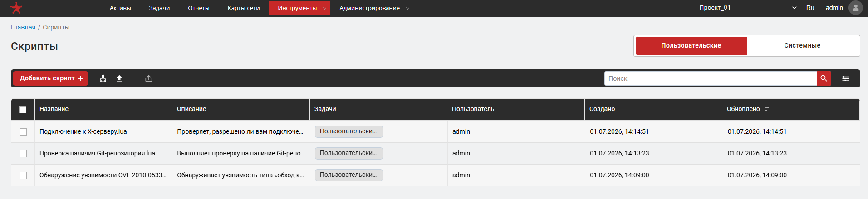868x199 pixels.
Task: Click the Обновлено sort indicator icon
Action: pyautogui.click(x=767, y=109)
